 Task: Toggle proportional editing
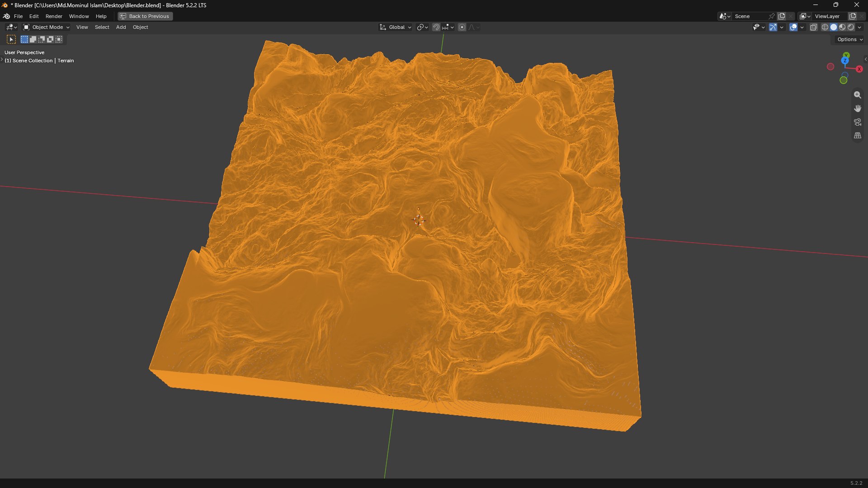462,27
